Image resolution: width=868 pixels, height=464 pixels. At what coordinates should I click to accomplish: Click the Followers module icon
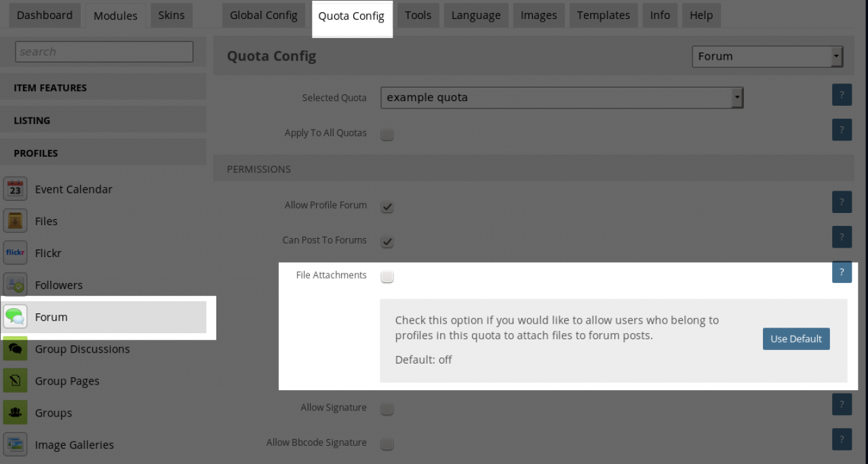coord(16,285)
